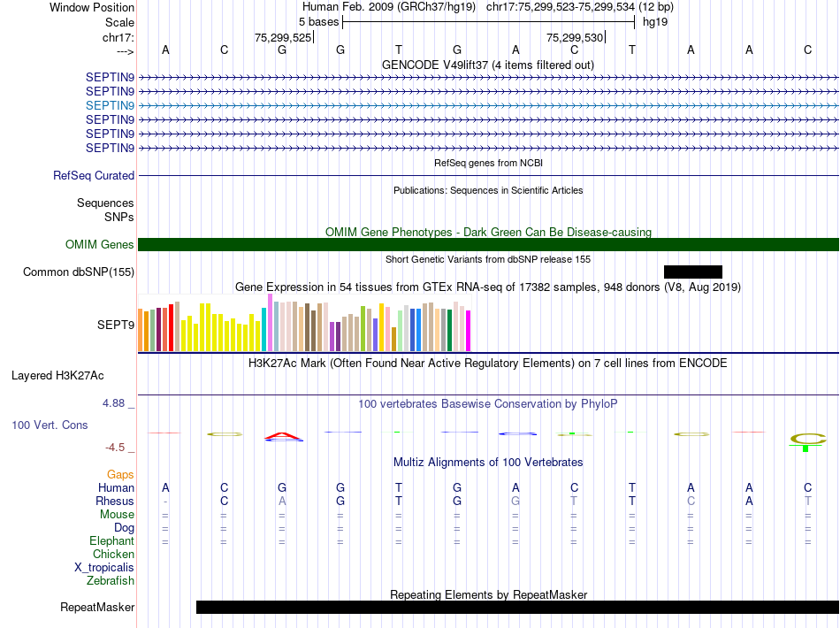This screenshot has height=628, width=840.
Task: Click the chr17: base position label
Action: pos(118,37)
